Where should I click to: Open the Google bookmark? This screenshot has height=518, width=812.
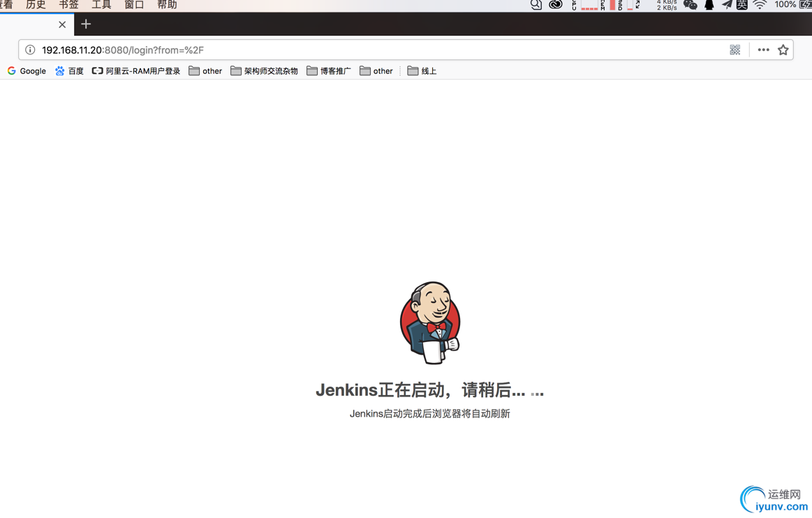(x=27, y=71)
